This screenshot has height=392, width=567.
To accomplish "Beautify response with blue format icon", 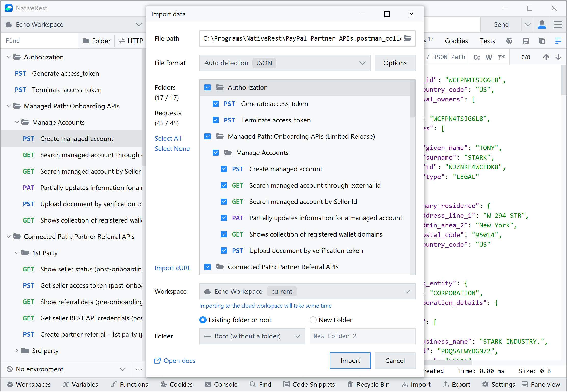I will coord(558,41).
